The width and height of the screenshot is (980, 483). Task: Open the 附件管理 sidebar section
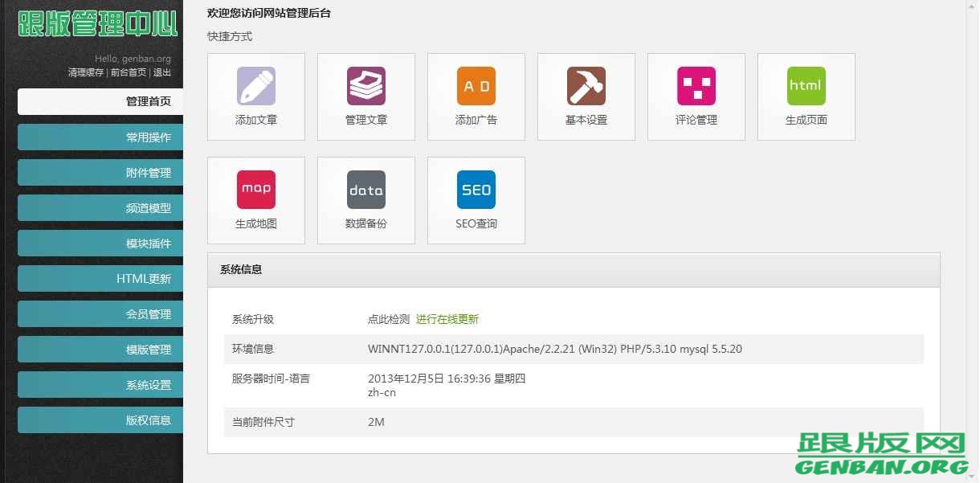[x=100, y=172]
